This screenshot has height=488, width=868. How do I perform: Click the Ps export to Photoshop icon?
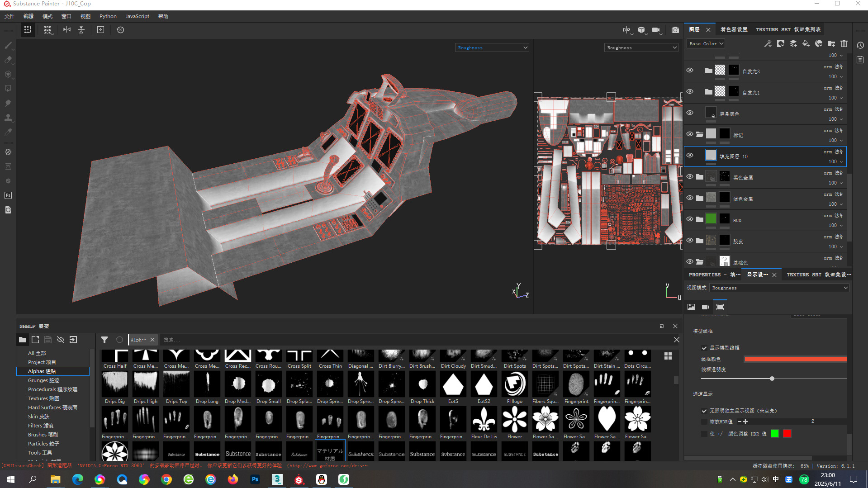pos(8,195)
